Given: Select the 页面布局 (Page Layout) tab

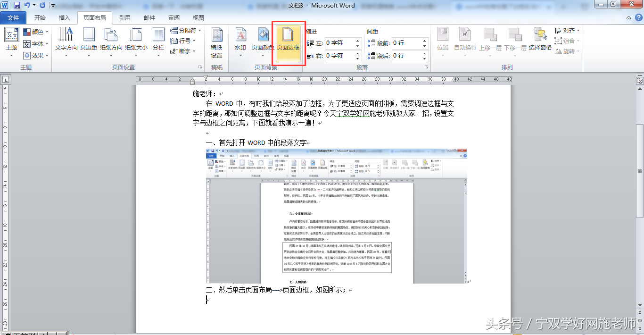Looking at the screenshot, I should click(95, 18).
